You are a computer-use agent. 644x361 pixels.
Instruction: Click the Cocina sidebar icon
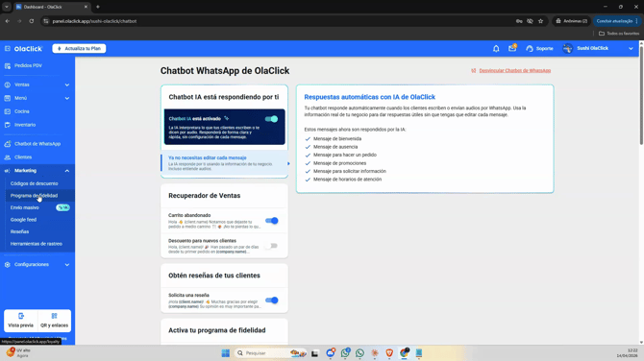[x=8, y=111]
